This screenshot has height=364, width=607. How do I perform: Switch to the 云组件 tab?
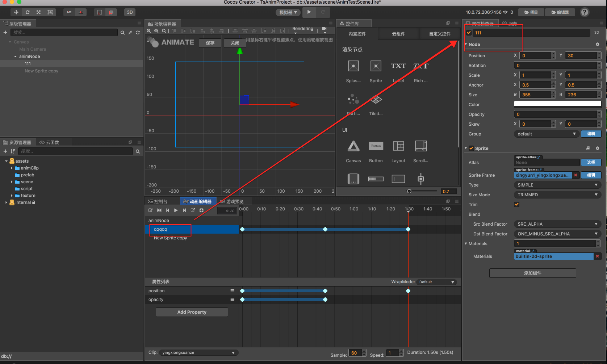(x=398, y=34)
